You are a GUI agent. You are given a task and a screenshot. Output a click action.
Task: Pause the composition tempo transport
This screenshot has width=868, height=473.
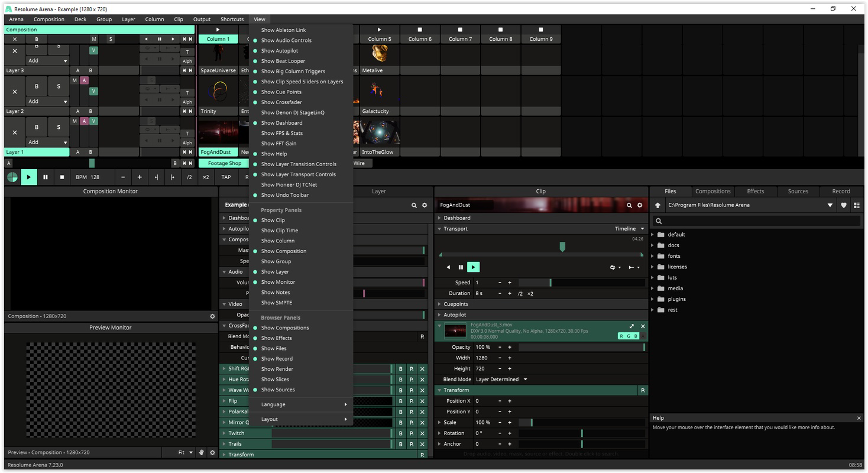[x=45, y=177]
